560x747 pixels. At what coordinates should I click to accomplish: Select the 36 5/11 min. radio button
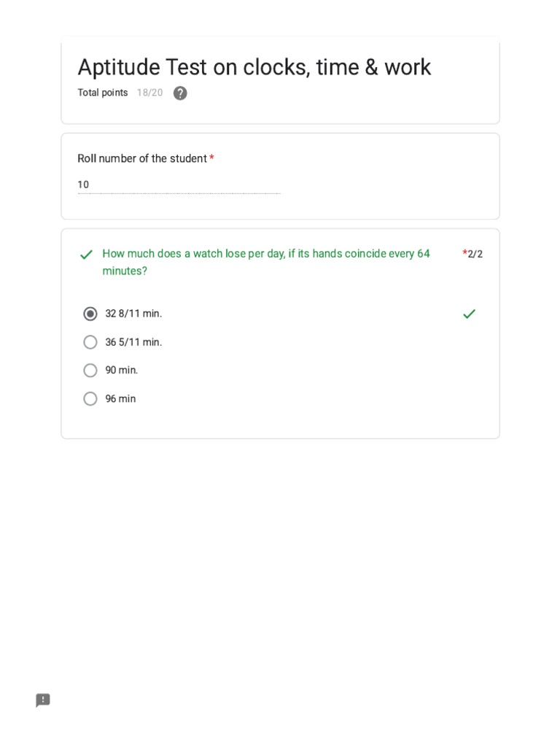point(90,342)
